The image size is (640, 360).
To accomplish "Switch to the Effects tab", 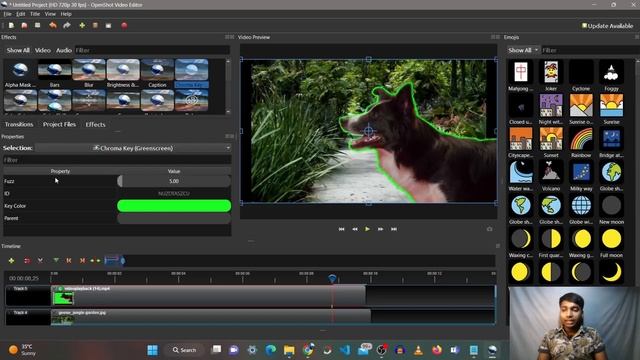I will tap(96, 124).
